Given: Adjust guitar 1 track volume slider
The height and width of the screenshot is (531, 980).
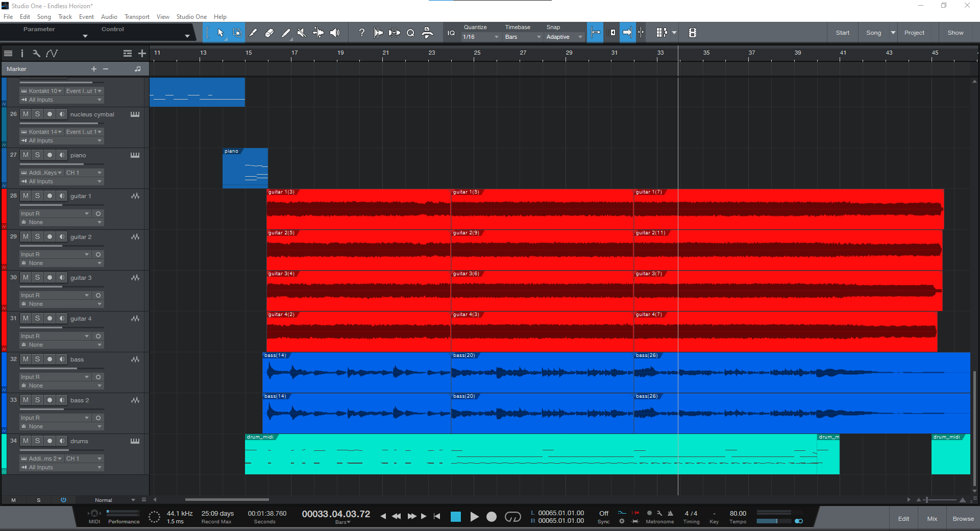Looking at the screenshot, I should (x=62, y=205).
